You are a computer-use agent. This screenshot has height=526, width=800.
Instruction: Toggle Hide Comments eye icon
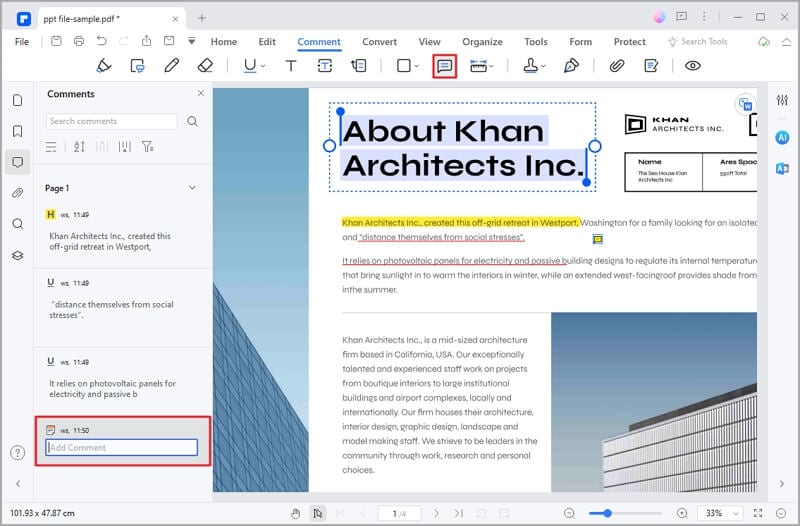(692, 66)
